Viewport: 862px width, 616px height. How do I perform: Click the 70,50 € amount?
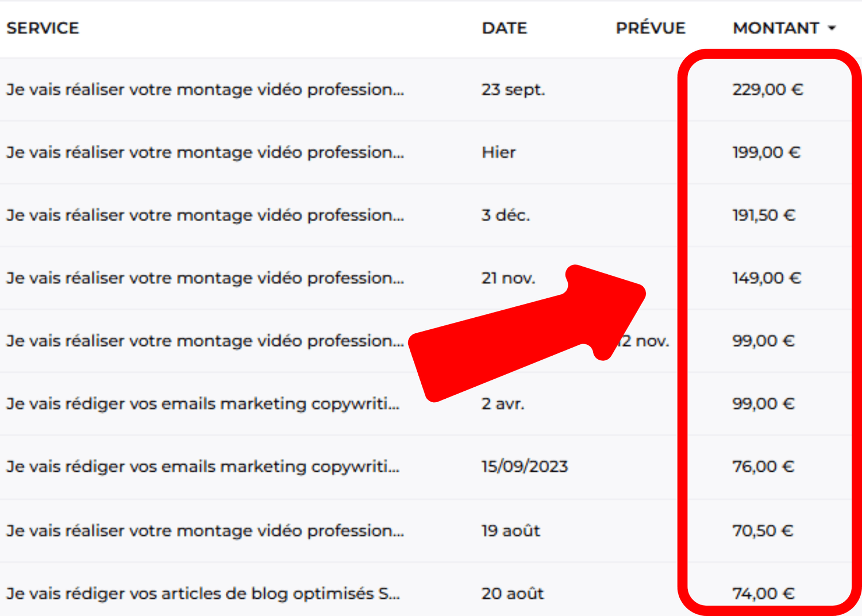coord(763,530)
